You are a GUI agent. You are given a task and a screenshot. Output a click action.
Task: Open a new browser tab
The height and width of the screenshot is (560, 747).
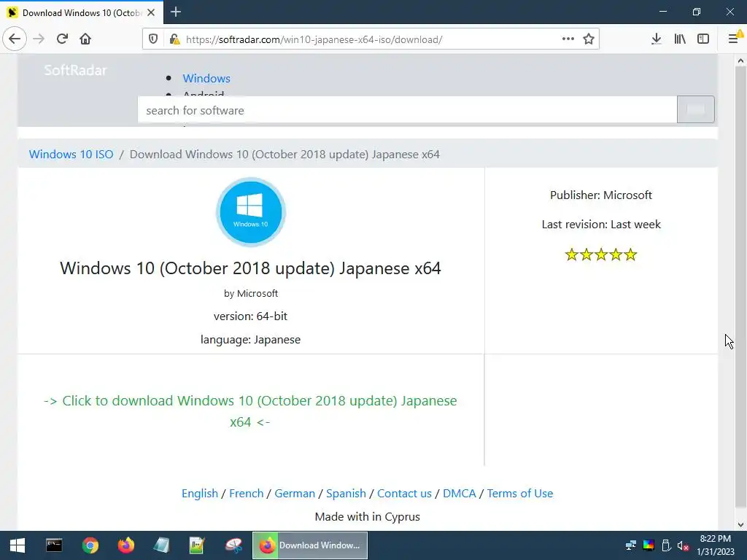click(176, 12)
